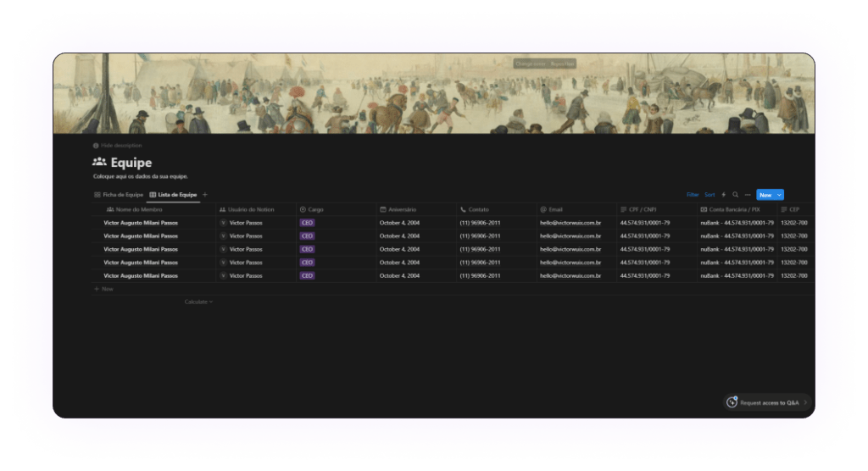The image size is (868, 471).
Task: Open the Contato column header
Action: pyautogui.click(x=497, y=210)
